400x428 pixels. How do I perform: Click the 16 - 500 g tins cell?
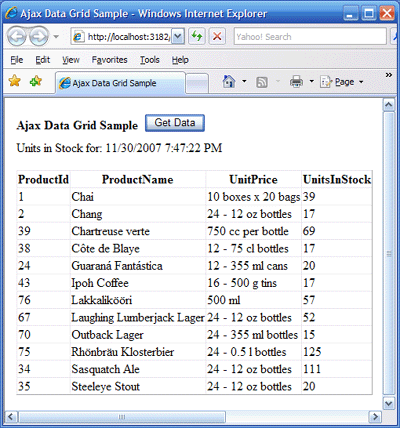pyautogui.click(x=253, y=283)
